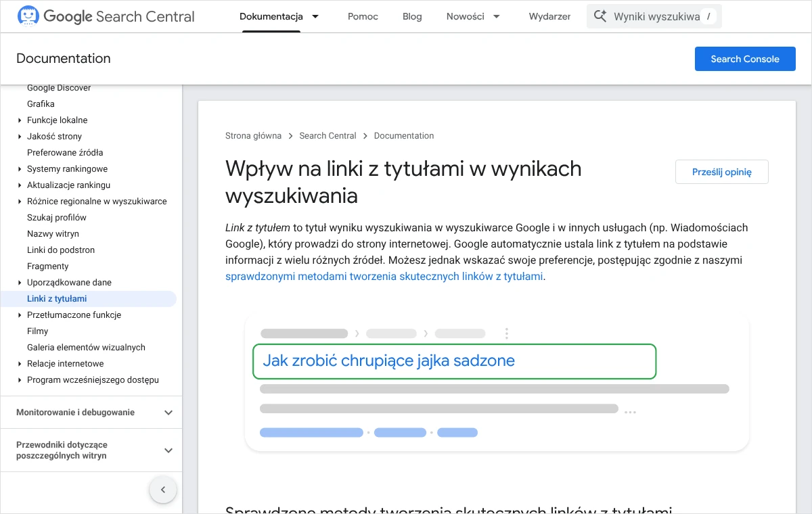812x514 pixels.
Task: Expand the Jakość strony section arrow
Action: pos(20,137)
